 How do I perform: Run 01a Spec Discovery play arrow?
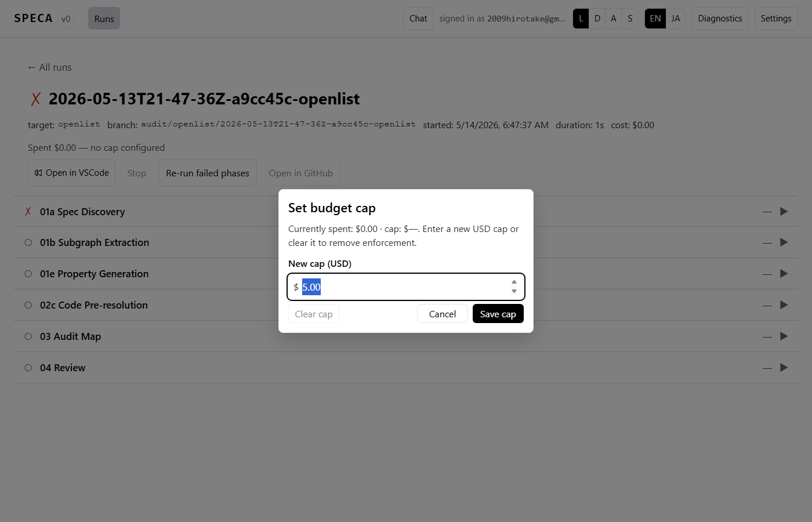784,212
